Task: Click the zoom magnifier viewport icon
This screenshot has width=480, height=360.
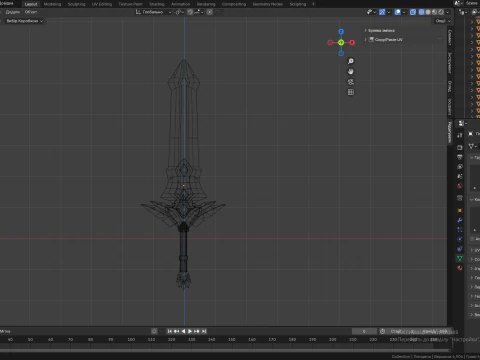Action: point(351,61)
